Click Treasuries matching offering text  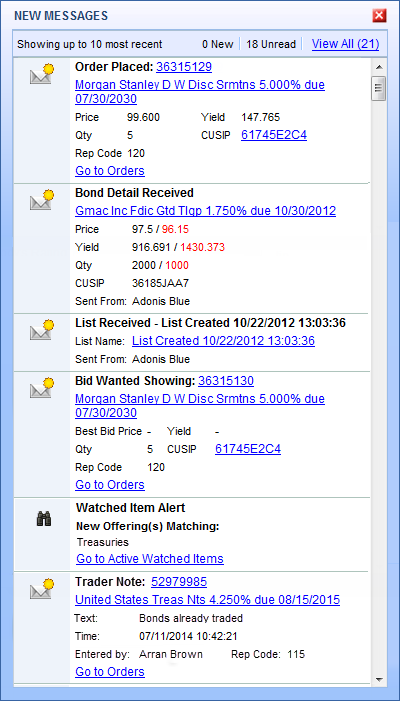(x=103, y=542)
